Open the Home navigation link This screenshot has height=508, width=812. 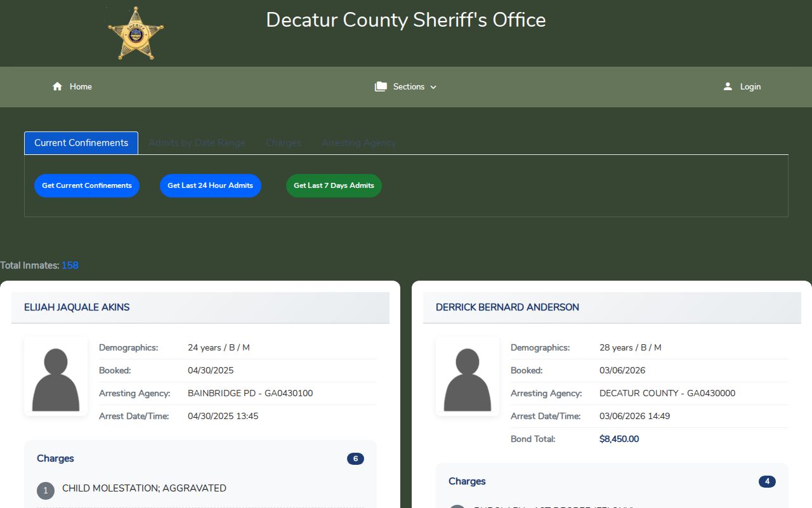point(81,86)
